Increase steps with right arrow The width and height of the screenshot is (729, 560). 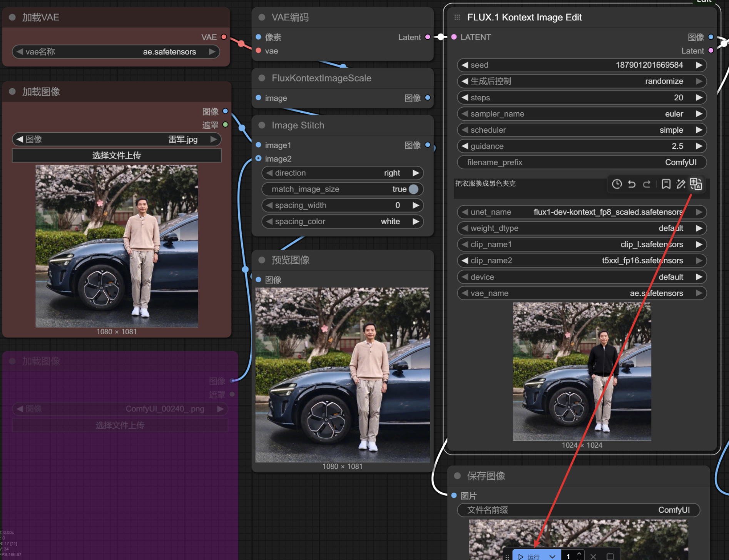click(699, 98)
